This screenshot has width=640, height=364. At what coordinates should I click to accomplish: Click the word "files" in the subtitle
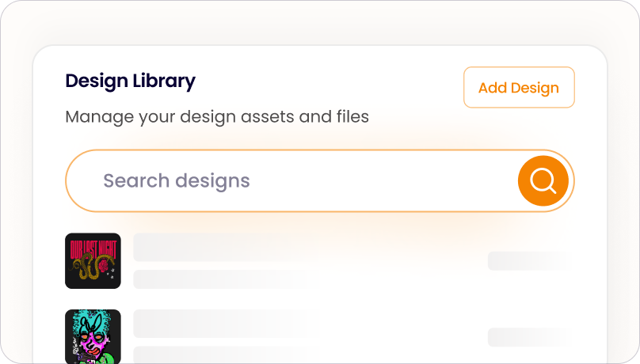351,117
